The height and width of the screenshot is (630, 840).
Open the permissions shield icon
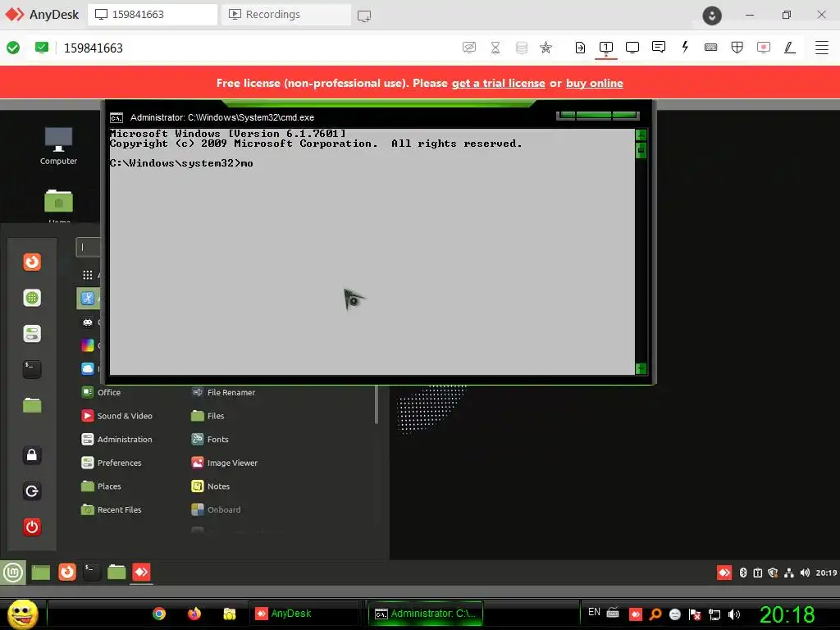(x=737, y=48)
